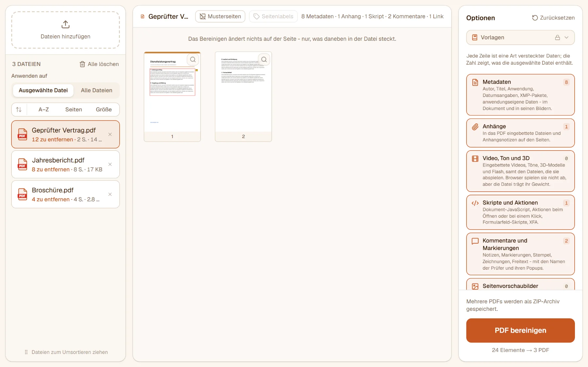
Task: Remove Jahresbericht.pdf with its X icon
Action: 110,164
